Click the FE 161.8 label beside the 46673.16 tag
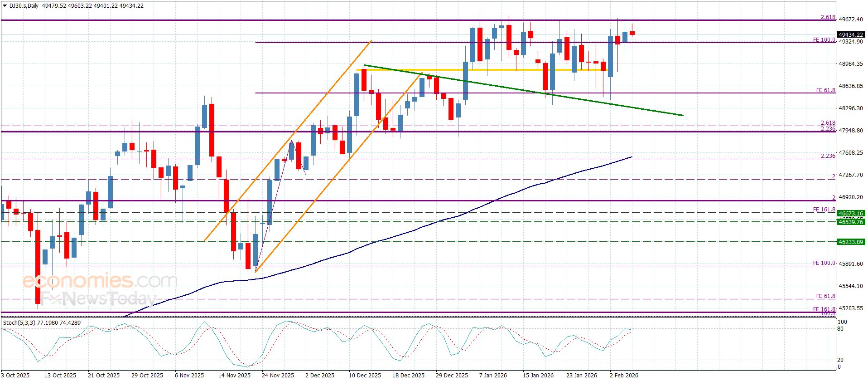Image resolution: width=868 pixels, height=381 pixels. 824,210
